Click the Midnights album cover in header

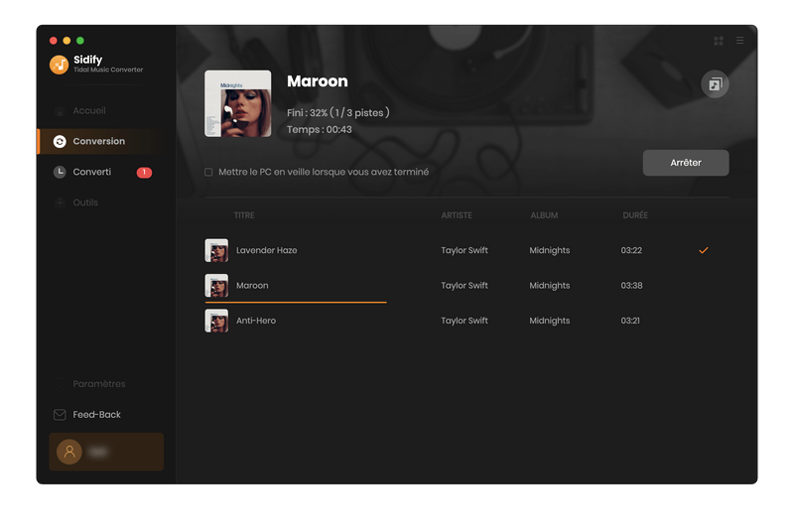(237, 103)
